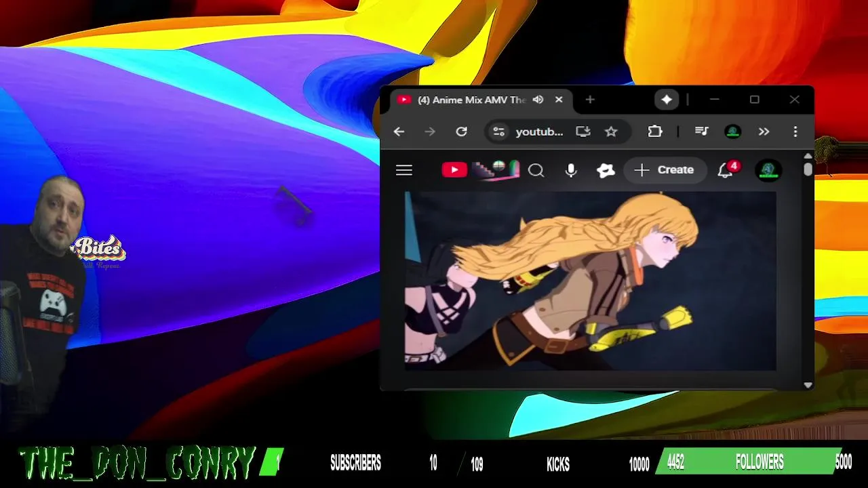868x488 pixels.
Task: Open the YouTube Playables icon next to microphone
Action: (606, 170)
